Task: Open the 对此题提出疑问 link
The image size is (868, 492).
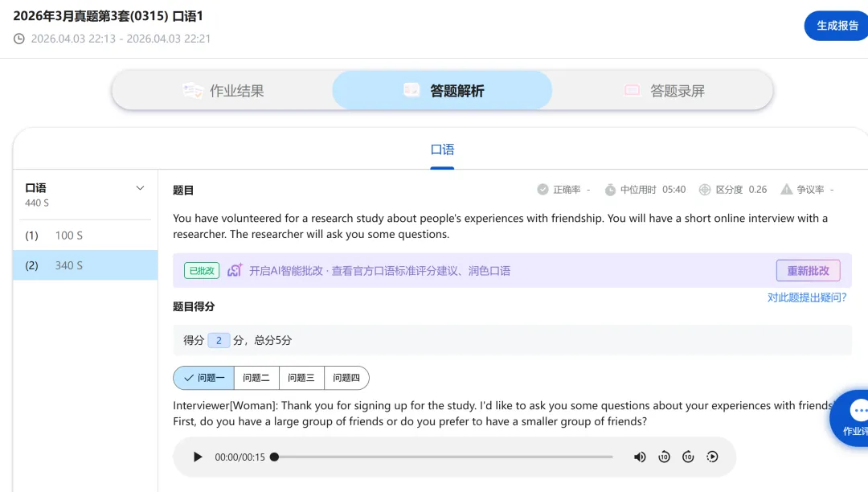Action: pos(806,297)
